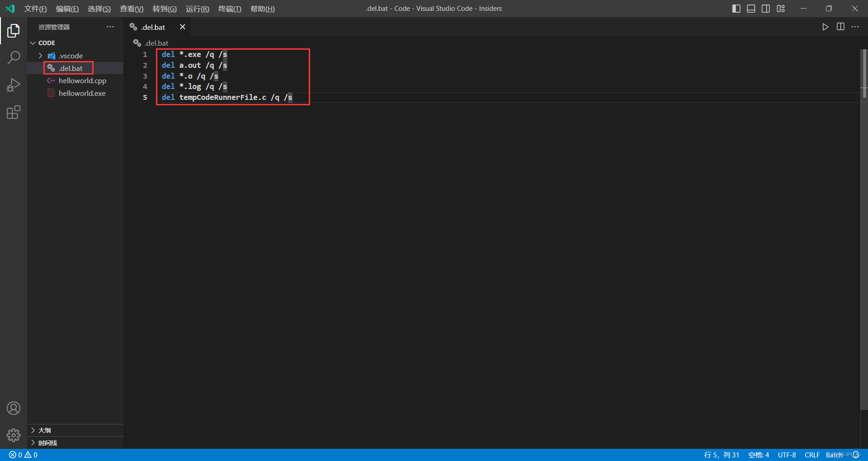This screenshot has height=461, width=868.
Task: Open the Manage gear settings icon
Action: [14, 435]
